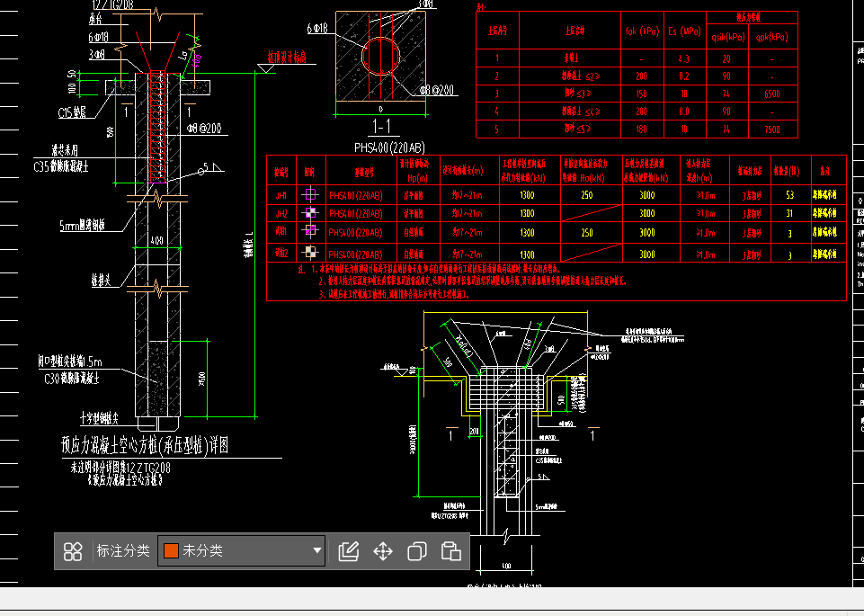Open the four-squares category grid icon

coord(73,551)
